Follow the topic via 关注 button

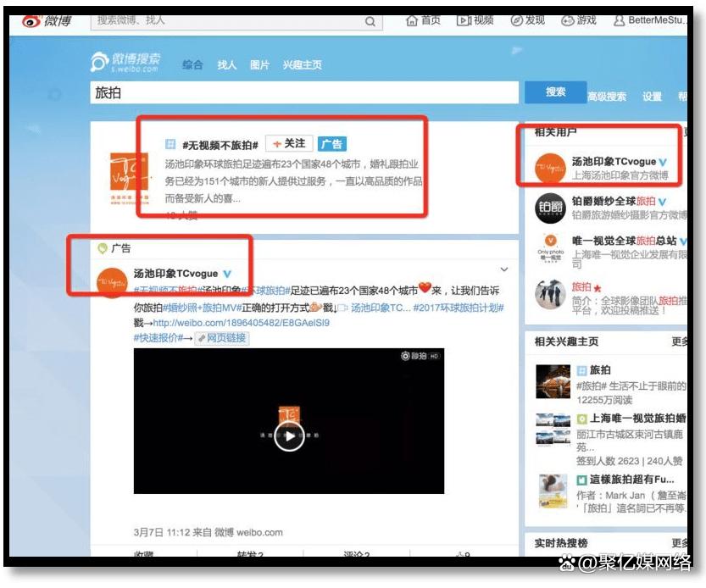[288, 143]
